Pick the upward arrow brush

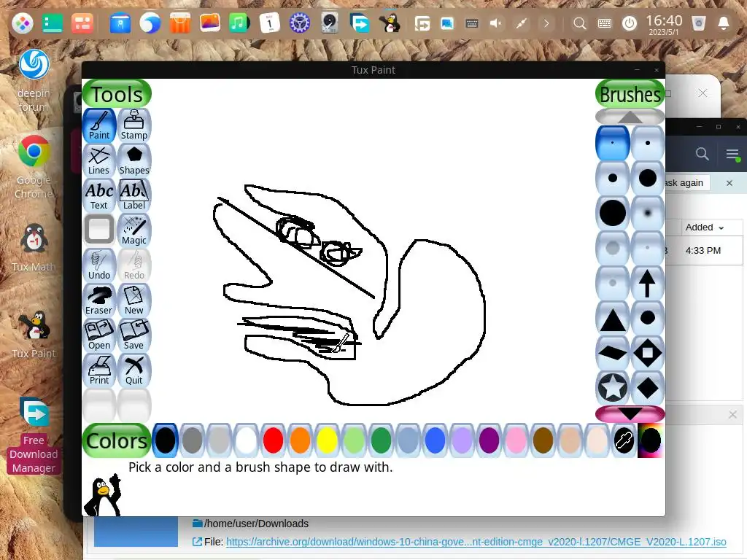[648, 284]
